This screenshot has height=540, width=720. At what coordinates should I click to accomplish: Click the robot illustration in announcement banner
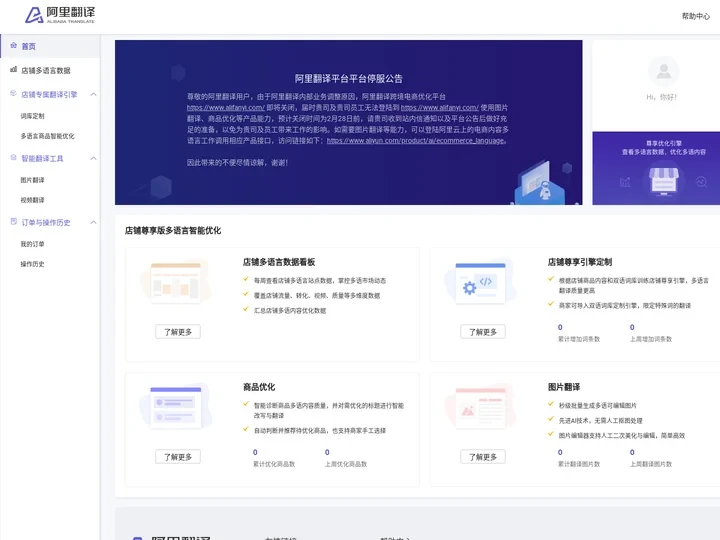[x=544, y=189]
